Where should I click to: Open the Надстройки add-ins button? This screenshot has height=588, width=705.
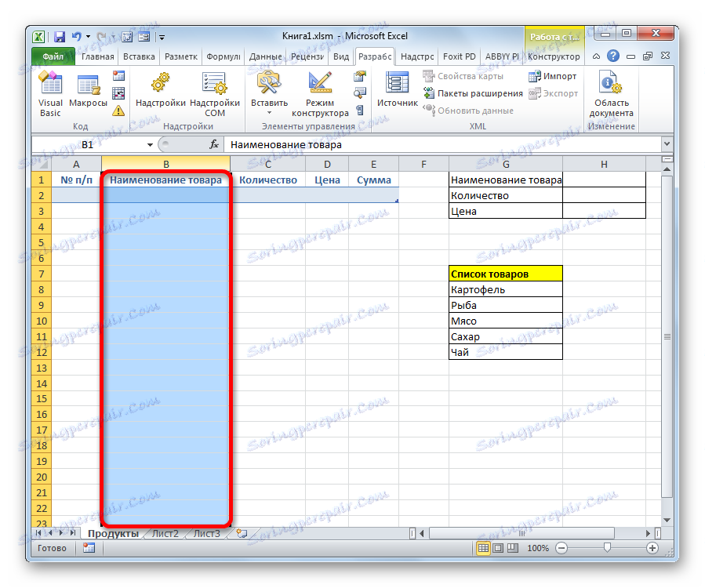coord(161,90)
